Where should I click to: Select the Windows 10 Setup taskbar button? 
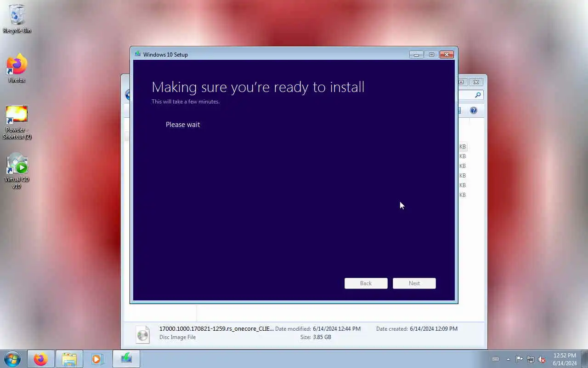[x=126, y=359]
